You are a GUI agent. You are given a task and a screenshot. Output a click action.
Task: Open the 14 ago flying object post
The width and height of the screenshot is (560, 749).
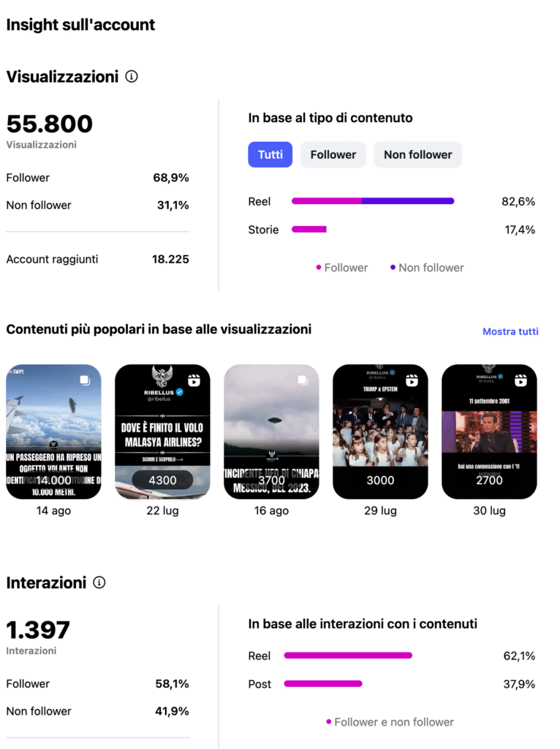(54, 432)
